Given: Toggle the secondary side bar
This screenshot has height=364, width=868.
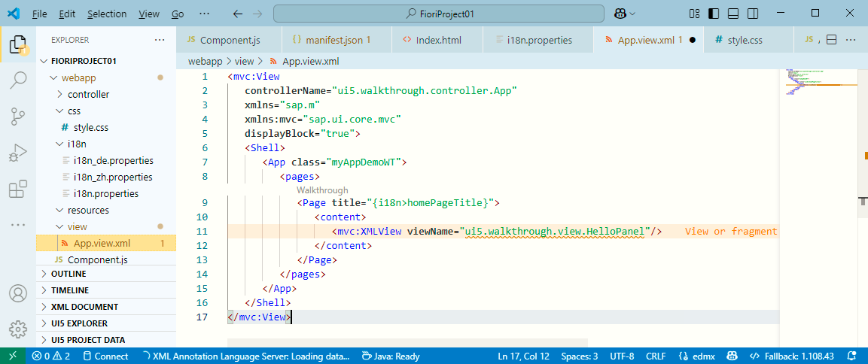Looking at the screenshot, I should pyautogui.click(x=752, y=14).
